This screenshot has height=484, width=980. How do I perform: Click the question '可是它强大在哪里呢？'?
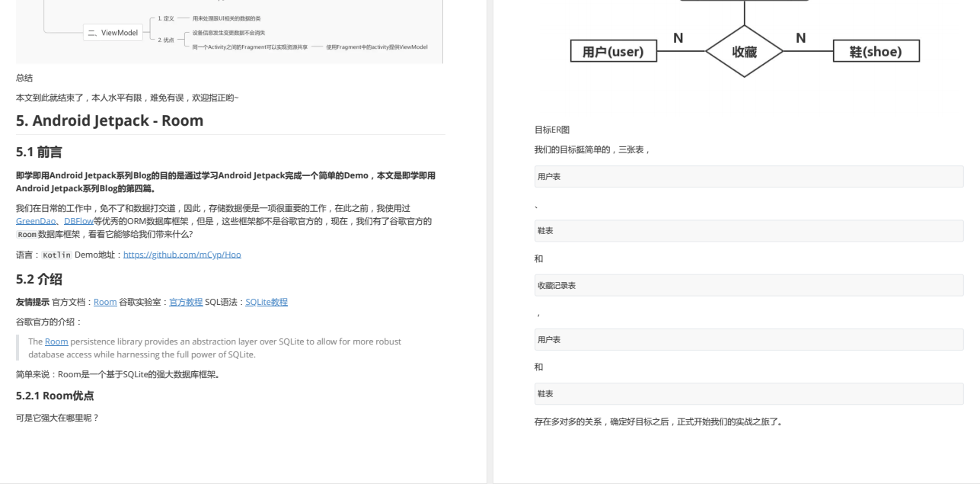click(x=58, y=417)
